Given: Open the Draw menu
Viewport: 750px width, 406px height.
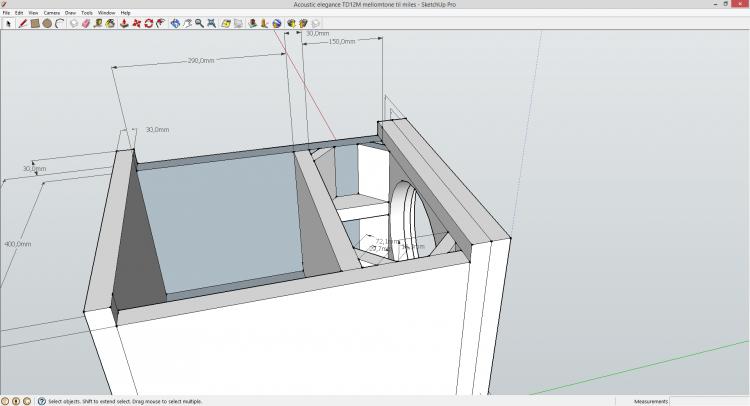Looking at the screenshot, I should [x=71, y=13].
